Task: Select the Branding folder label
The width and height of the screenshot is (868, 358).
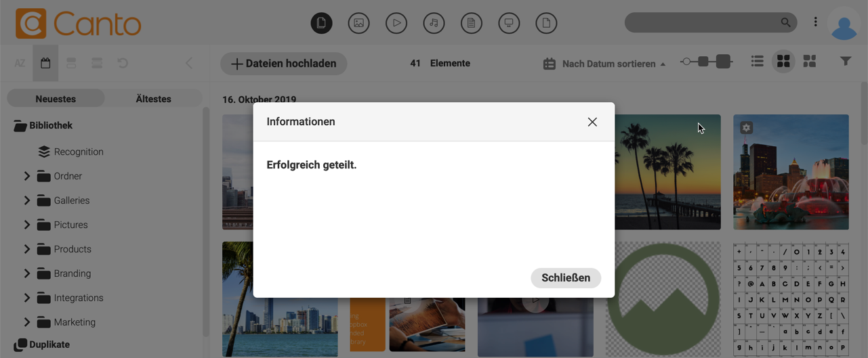Action: coord(73,273)
